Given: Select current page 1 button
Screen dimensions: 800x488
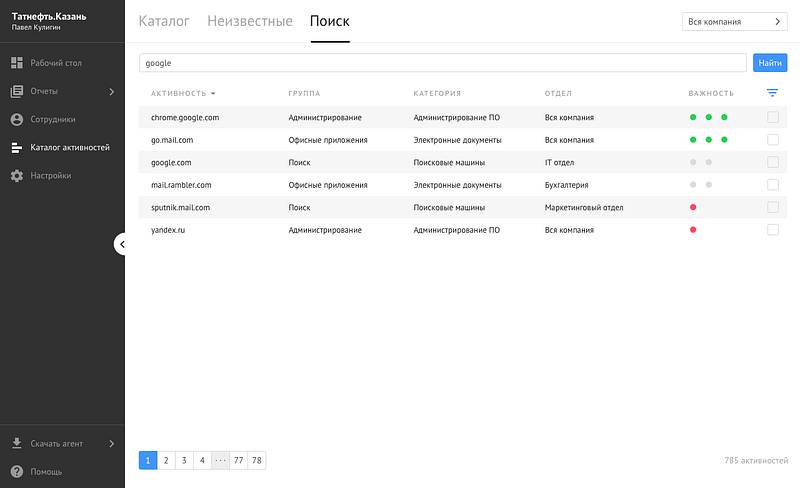Looking at the screenshot, I should (x=148, y=460).
